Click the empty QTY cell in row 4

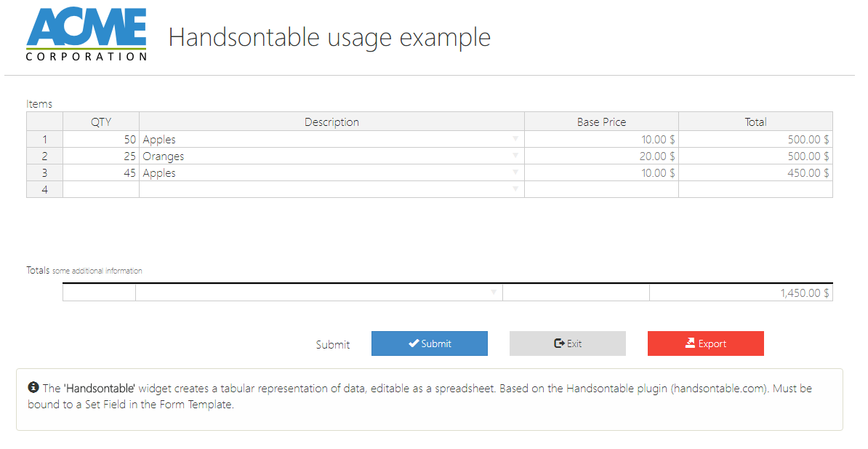pos(101,190)
